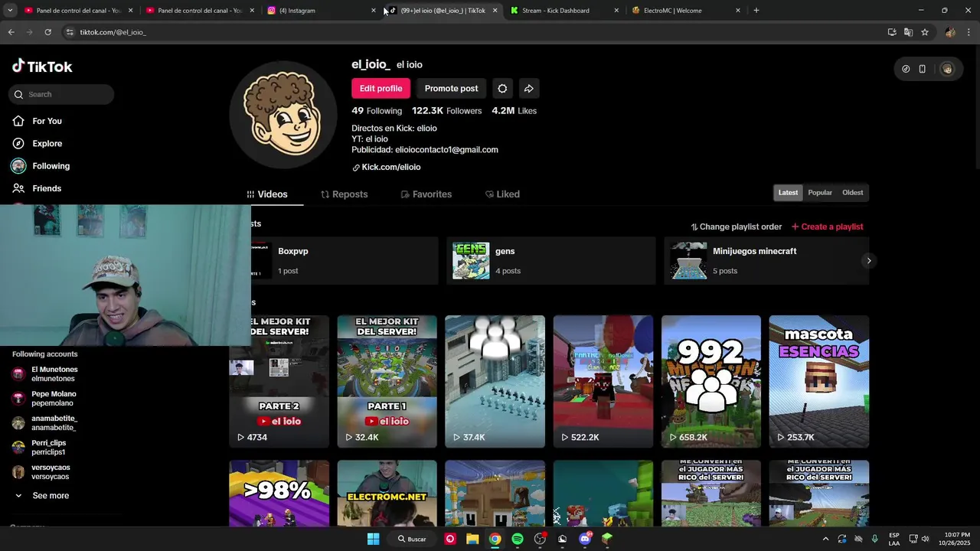Switch to the Videos tab
The height and width of the screenshot is (551, 980).
click(266, 194)
